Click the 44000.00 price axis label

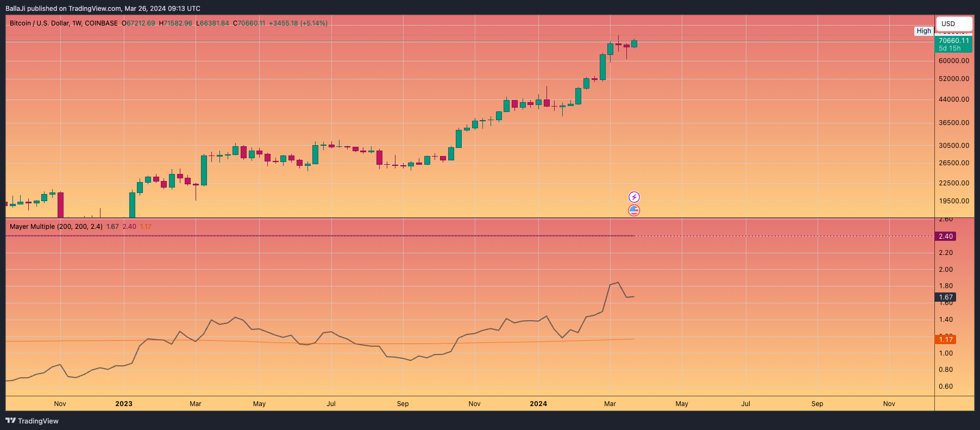(953, 99)
